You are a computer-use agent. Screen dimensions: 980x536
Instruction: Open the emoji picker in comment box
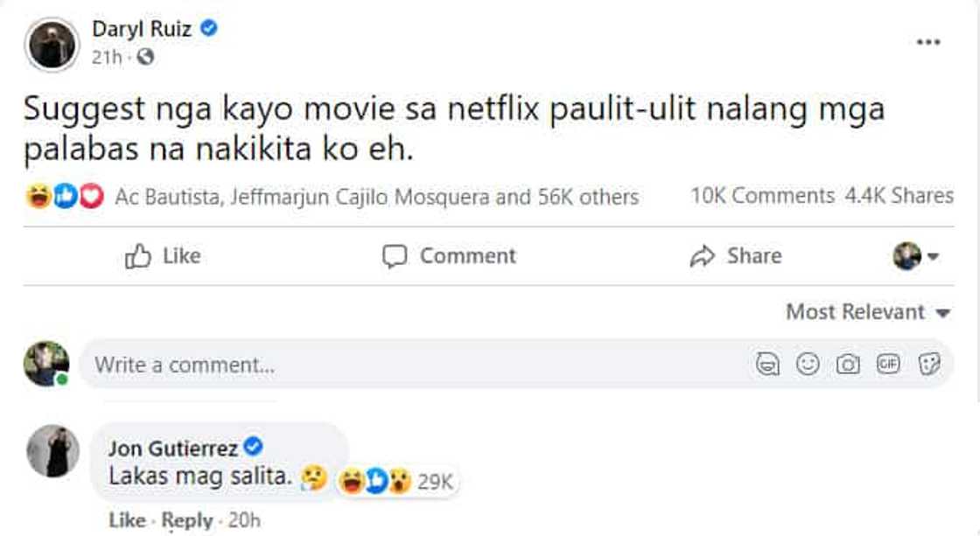pyautogui.click(x=808, y=365)
